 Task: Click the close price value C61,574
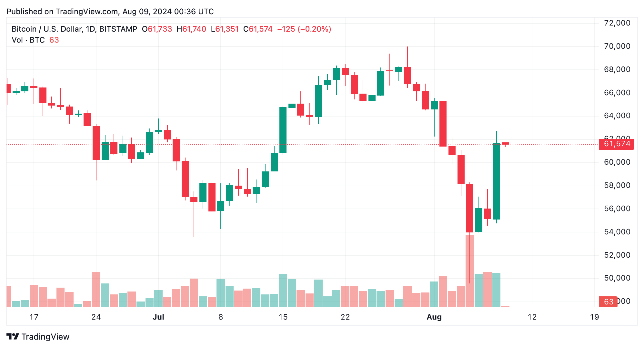258,29
